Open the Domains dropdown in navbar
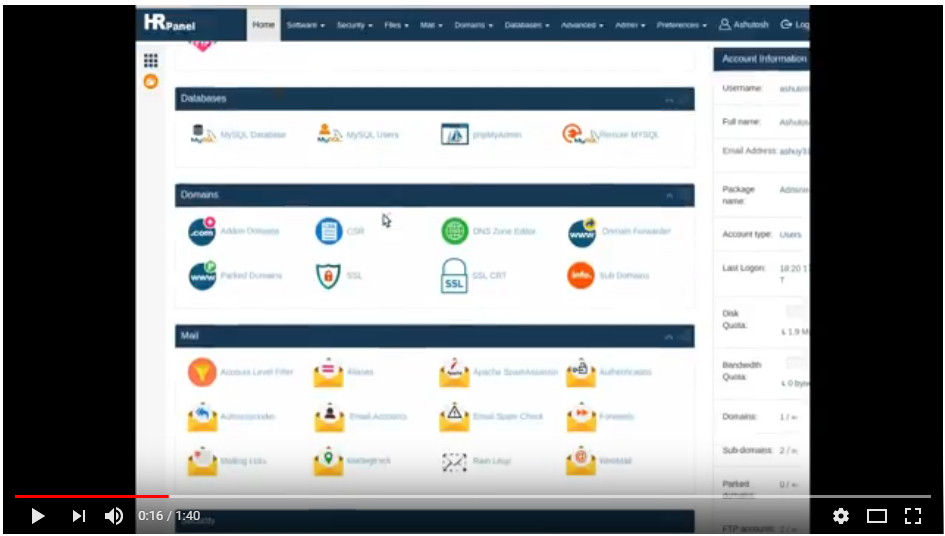The width and height of the screenshot is (945, 536). tap(473, 25)
